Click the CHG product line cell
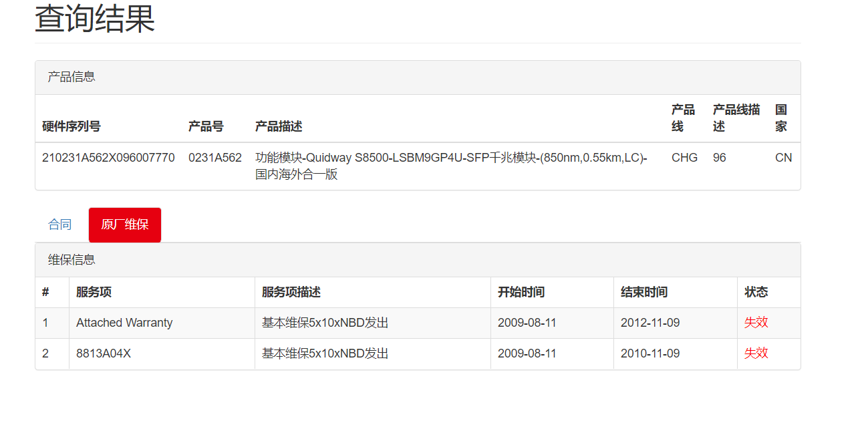The height and width of the screenshot is (433, 868). coord(684,158)
